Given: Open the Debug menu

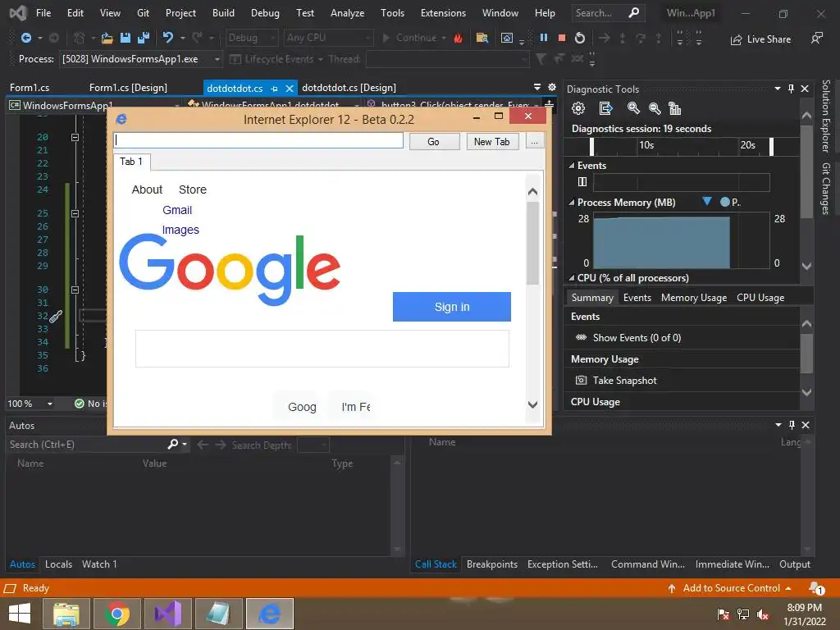Looking at the screenshot, I should 265,13.
